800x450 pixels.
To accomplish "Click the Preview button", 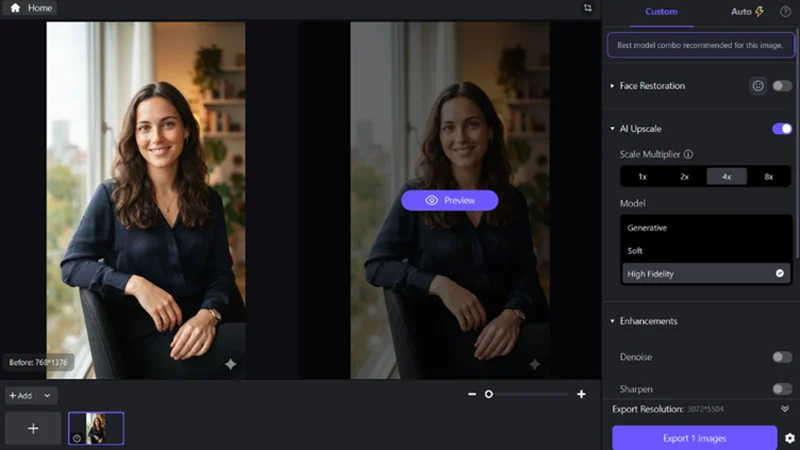I will (x=449, y=201).
